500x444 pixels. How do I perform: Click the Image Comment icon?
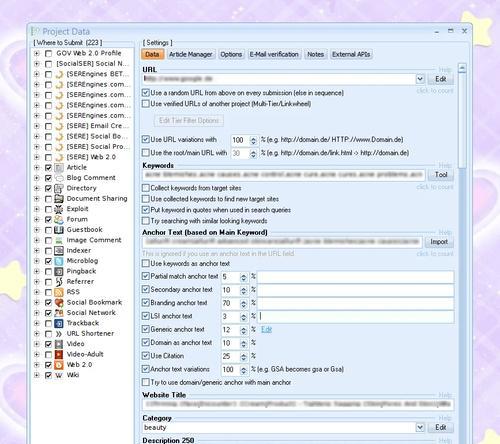[59, 240]
